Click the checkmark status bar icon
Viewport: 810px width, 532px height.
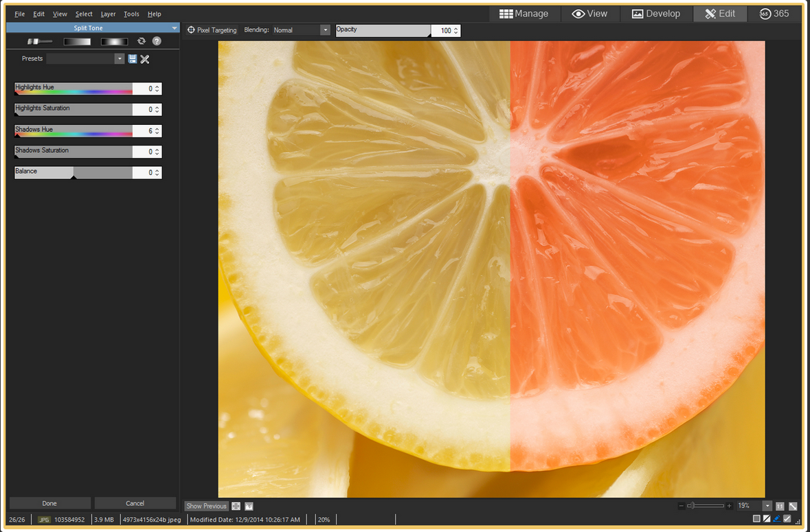(787, 518)
